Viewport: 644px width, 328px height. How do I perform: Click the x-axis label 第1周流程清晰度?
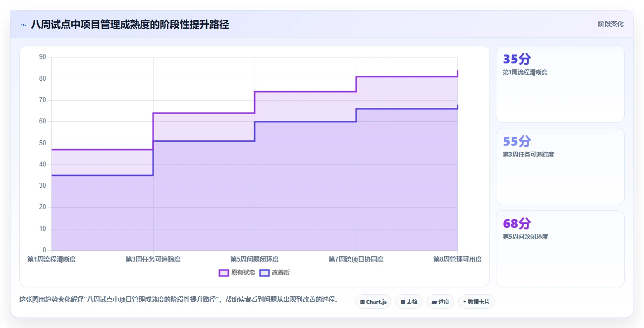pyautogui.click(x=52, y=259)
